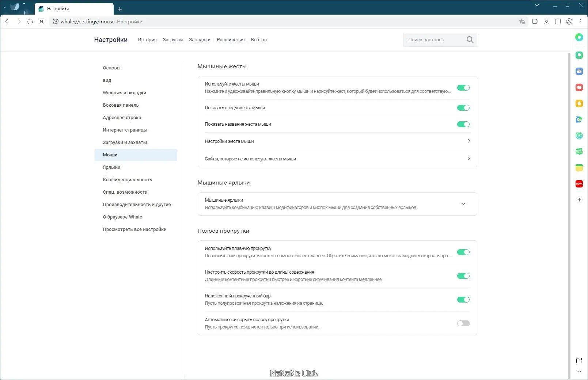
Task: Open the red NOW sidebar app
Action: coord(579,184)
